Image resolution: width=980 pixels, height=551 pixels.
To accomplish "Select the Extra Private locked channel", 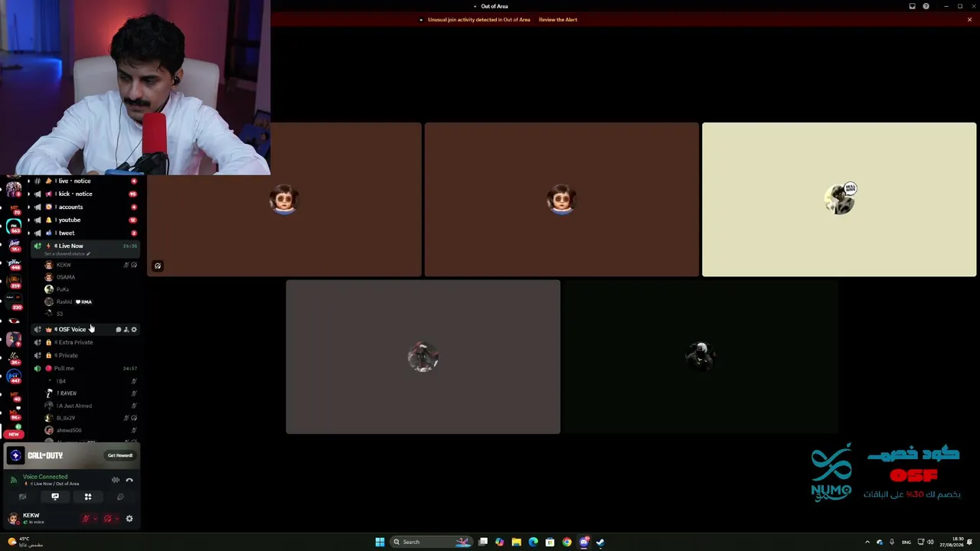I will 84,343.
